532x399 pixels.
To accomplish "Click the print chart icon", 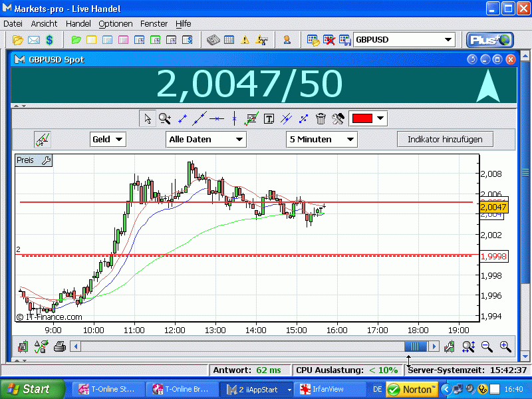I will (x=59, y=346).
